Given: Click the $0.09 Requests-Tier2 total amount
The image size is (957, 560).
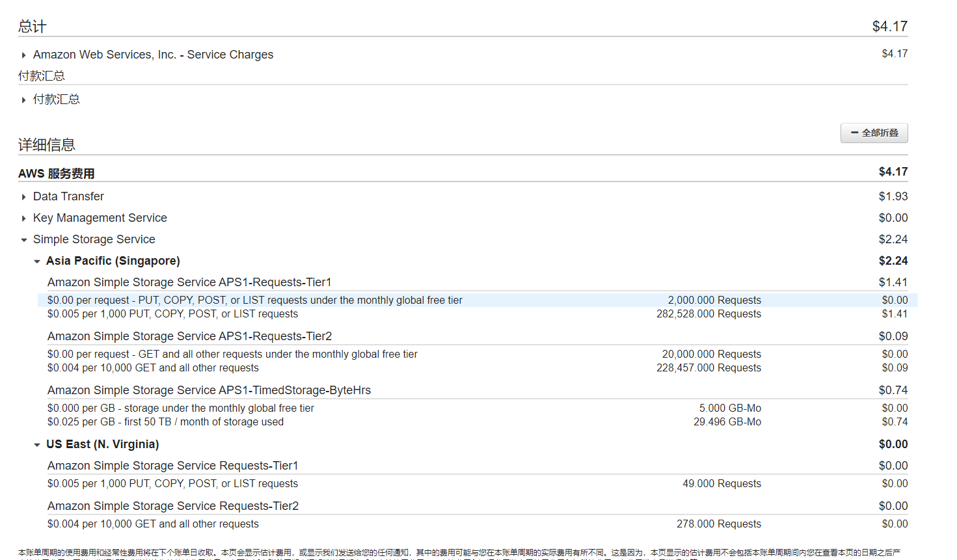Looking at the screenshot, I should (x=893, y=336).
